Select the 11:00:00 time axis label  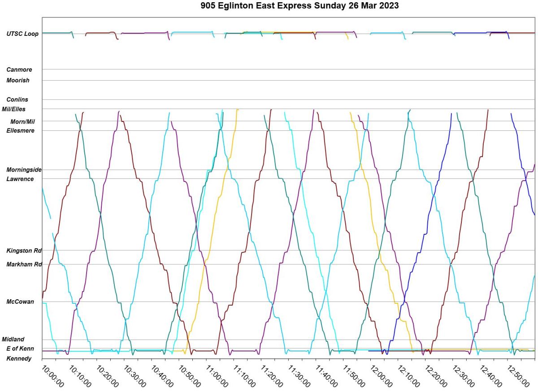click(x=217, y=377)
